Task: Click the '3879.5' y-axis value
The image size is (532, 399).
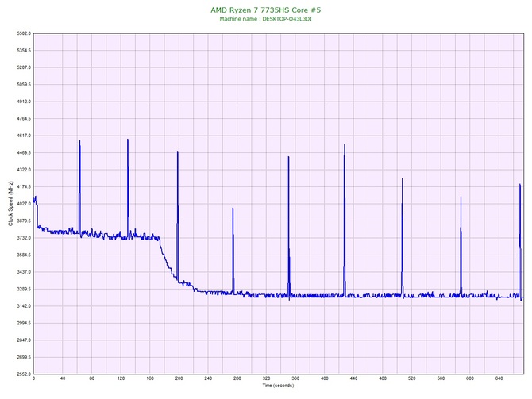Action: [24, 221]
